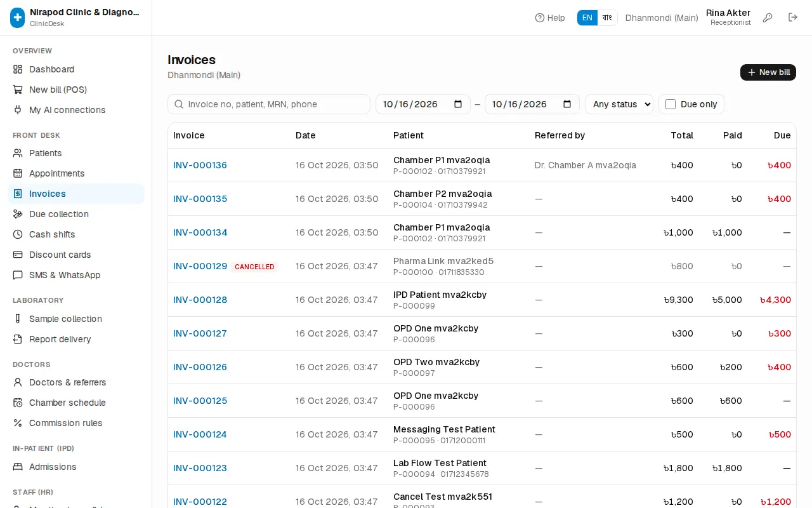
Task: Click the Sample collection test tube icon
Action: (x=18, y=319)
